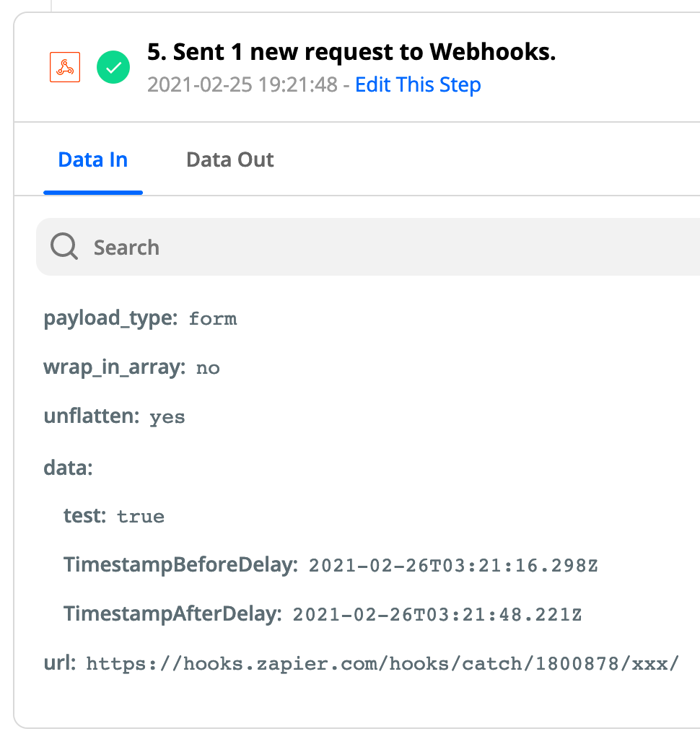
Task: Click the data section label
Action: (69, 468)
